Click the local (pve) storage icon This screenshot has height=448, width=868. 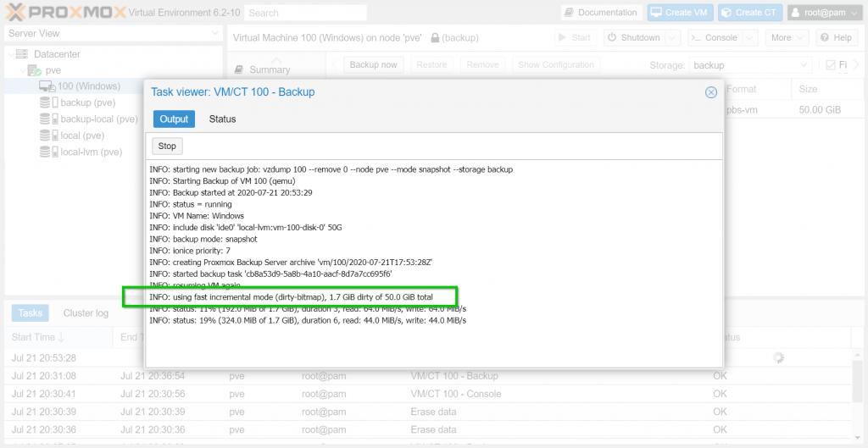pyautogui.click(x=48, y=135)
